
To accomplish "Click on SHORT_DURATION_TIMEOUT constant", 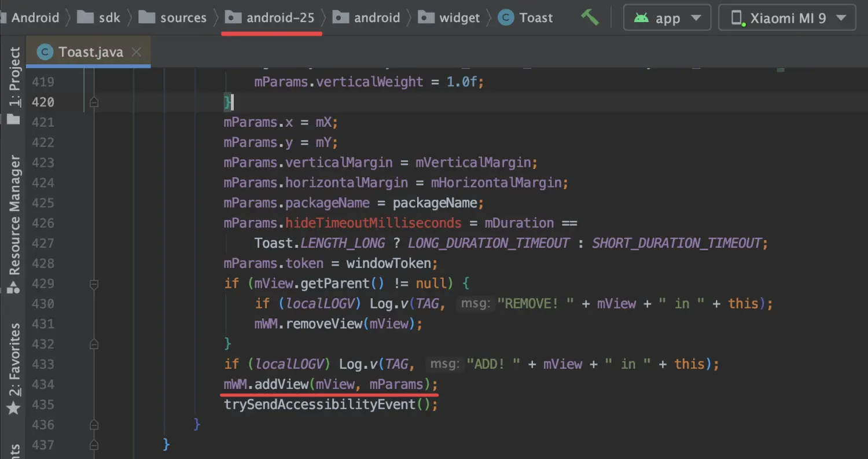I will pyautogui.click(x=676, y=243).
